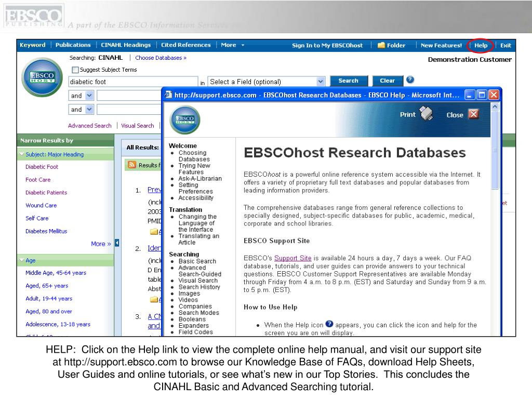Open Setting Preferences help topic
Viewport: 532px width, 399px height.
click(x=195, y=188)
